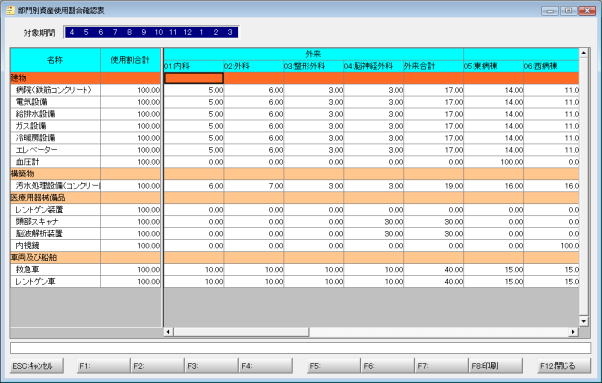Select month 11 in the 対象期間 bar
602x383 pixels.
point(173,32)
